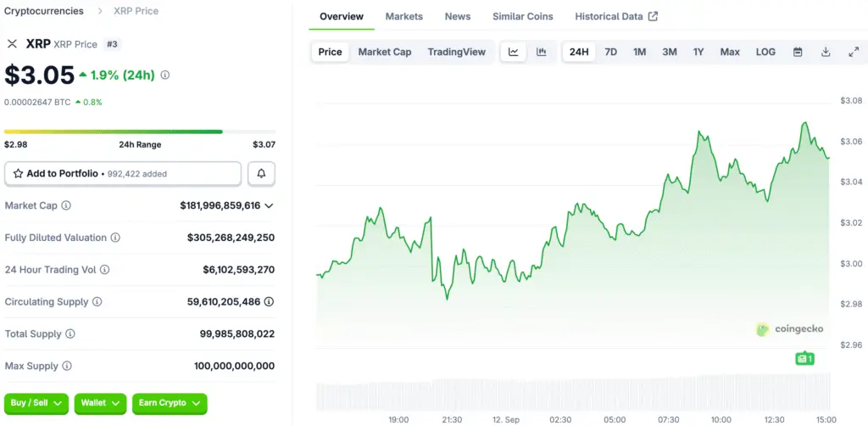Click the XRP logo icon
The height and width of the screenshot is (426, 868).
click(12, 44)
